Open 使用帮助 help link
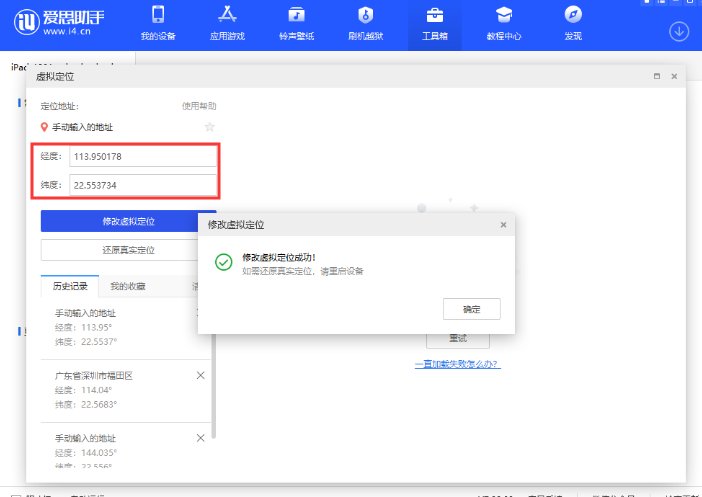This screenshot has width=702, height=497. [199, 106]
